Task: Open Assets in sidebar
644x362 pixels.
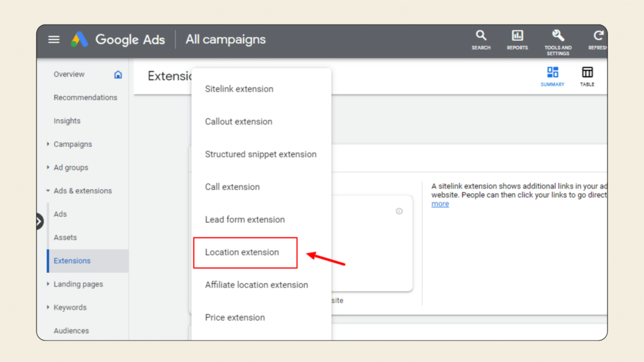Action: coord(65,238)
